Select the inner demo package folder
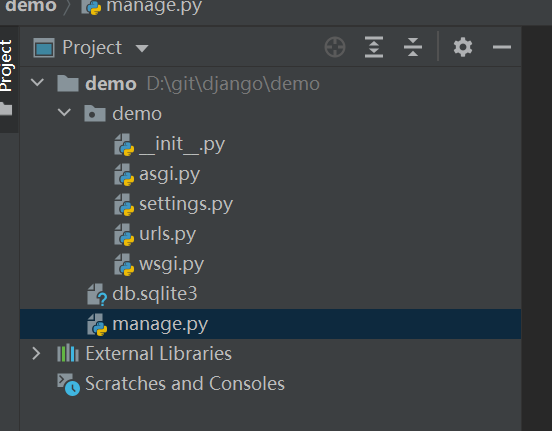The width and height of the screenshot is (552, 431). click(x=270, y=114)
